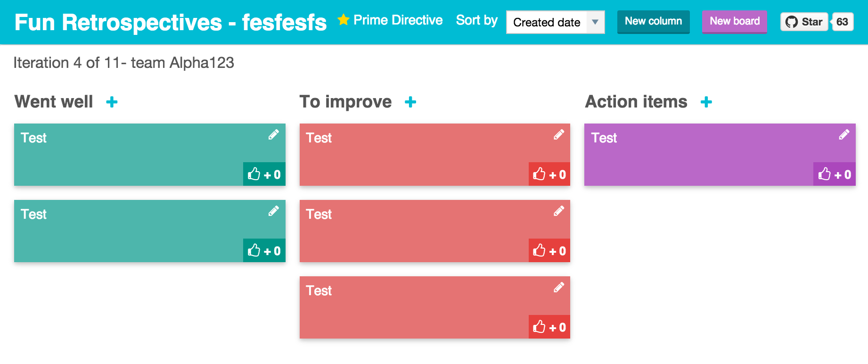Add a new card to Went well
868x364 pixels.
coord(112,101)
